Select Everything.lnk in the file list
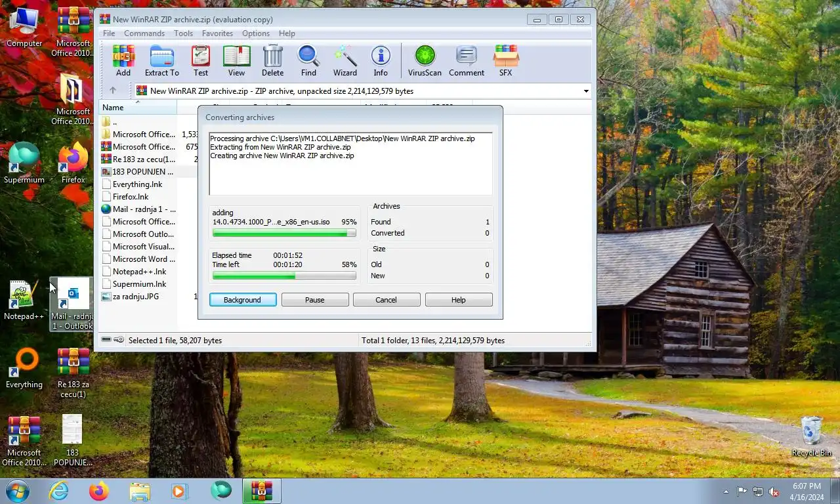This screenshot has height=504, width=840. click(x=138, y=184)
